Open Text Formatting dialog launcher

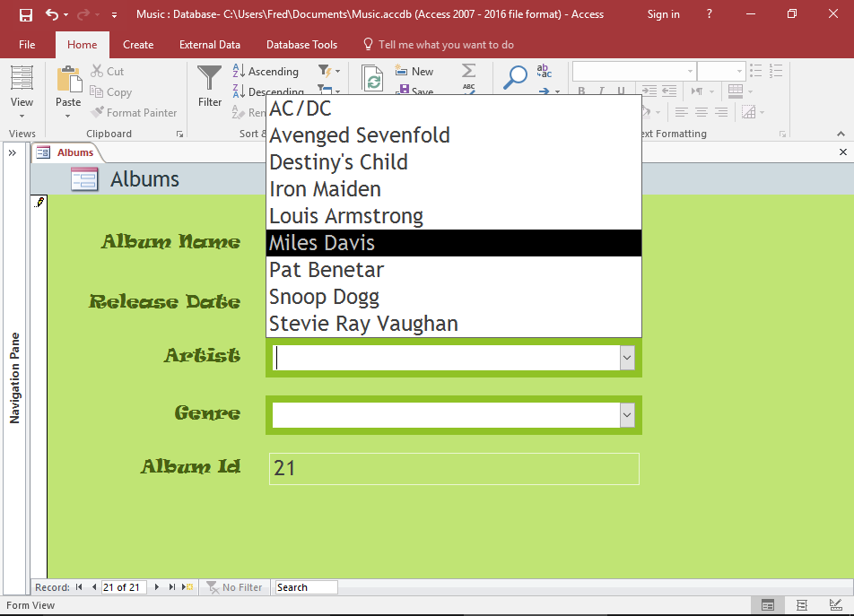(x=782, y=134)
